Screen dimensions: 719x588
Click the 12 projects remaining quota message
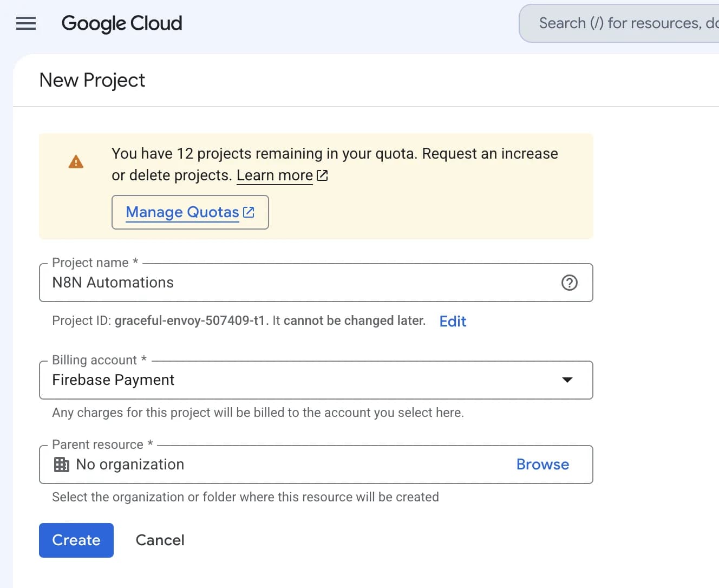click(x=335, y=165)
